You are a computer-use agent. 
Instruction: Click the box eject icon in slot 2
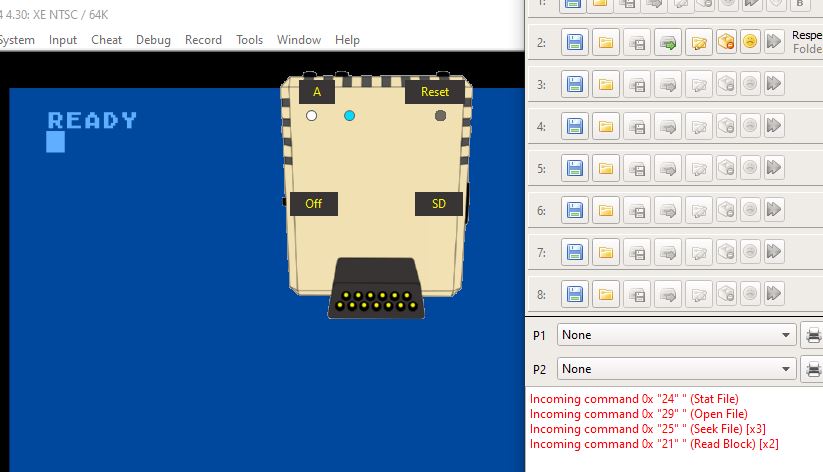[x=727, y=43]
